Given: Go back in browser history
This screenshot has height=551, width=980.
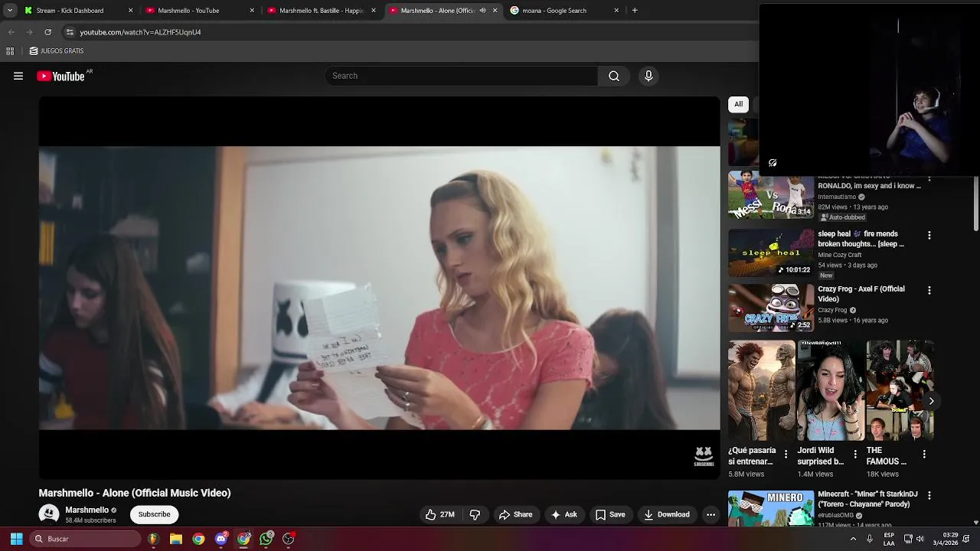Looking at the screenshot, I should pyautogui.click(x=11, y=32).
